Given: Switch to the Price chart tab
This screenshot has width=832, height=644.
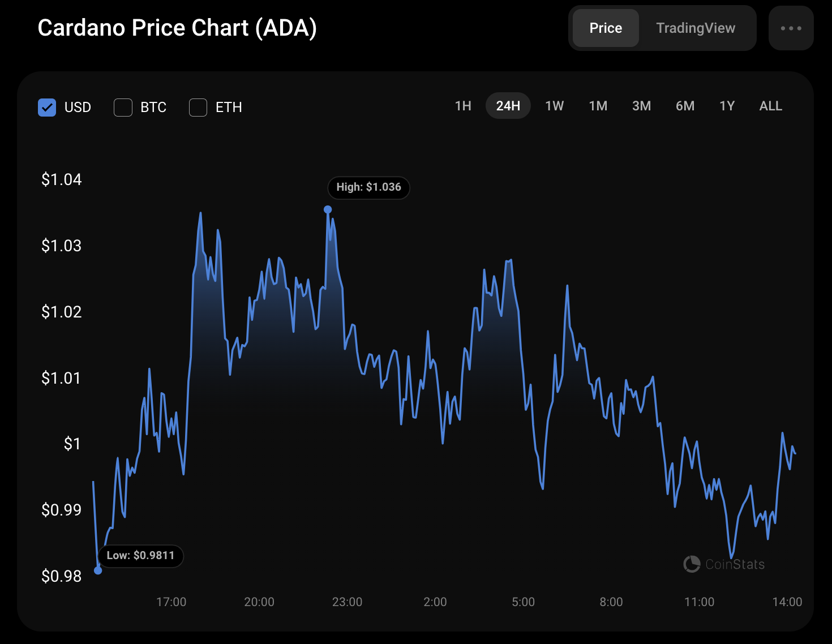Looking at the screenshot, I should (606, 28).
